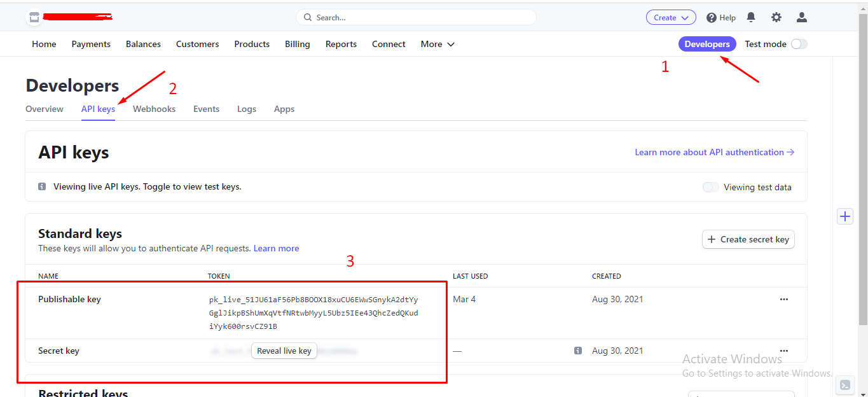The width and height of the screenshot is (868, 397).
Task: Click the notifications bell icon
Action: (751, 18)
